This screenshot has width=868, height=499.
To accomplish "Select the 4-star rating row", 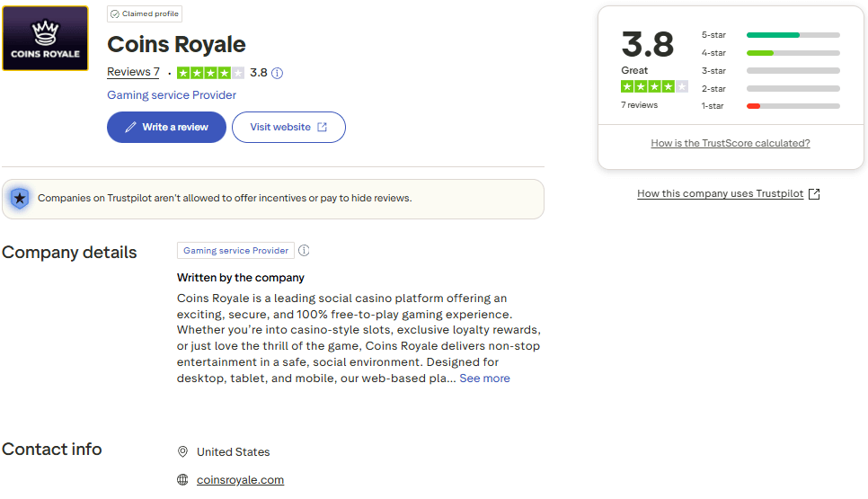I will (771, 53).
